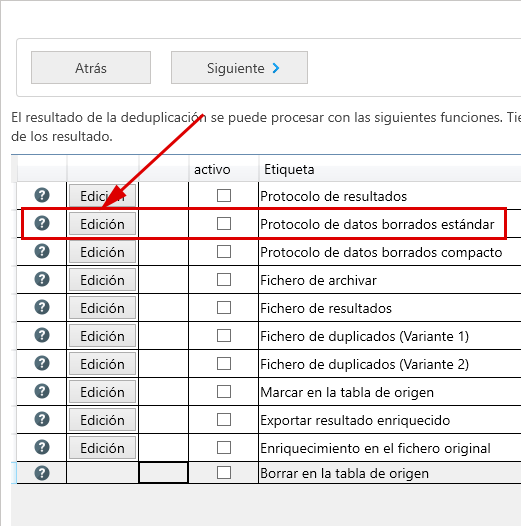Click Edición for Protocolo de datos borrados compacto
The width and height of the screenshot is (521, 526).
pyautogui.click(x=103, y=252)
